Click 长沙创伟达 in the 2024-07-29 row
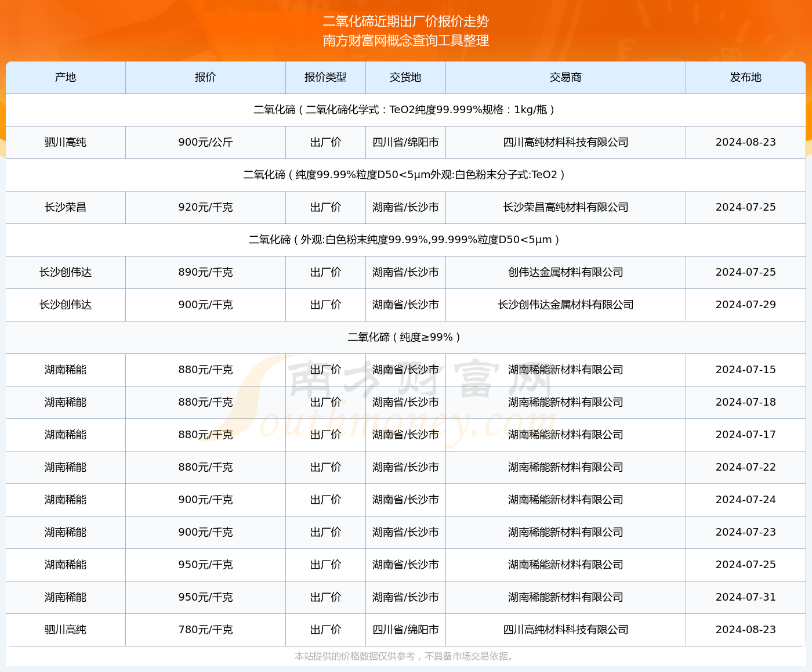 pyautogui.click(x=66, y=305)
